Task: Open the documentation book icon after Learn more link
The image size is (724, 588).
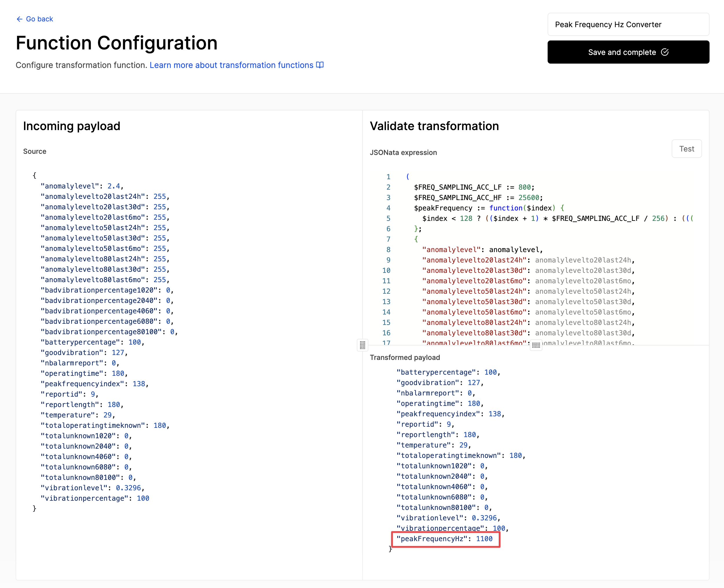Action: (x=319, y=65)
